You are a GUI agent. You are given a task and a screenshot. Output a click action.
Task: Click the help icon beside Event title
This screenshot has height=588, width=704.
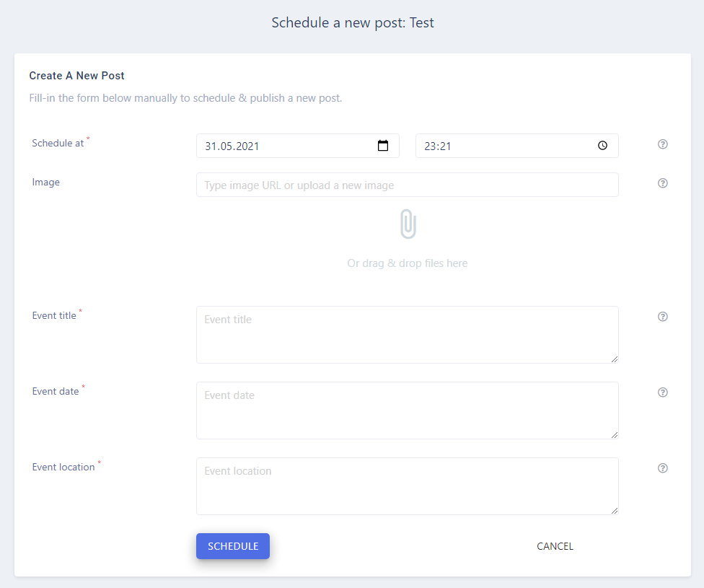[663, 317]
